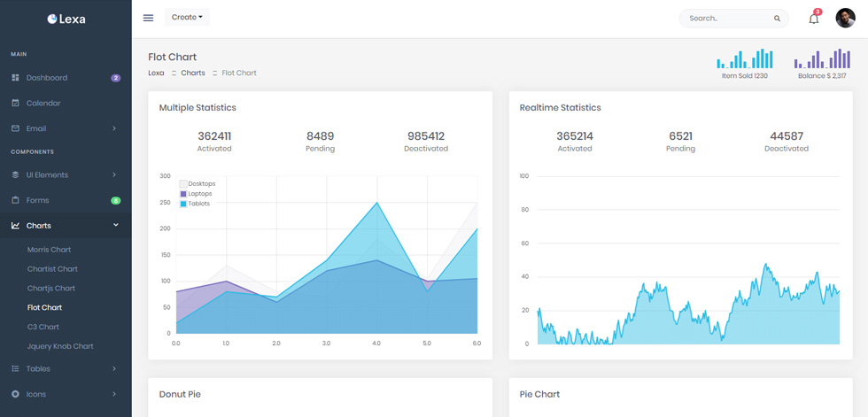The image size is (868, 417).
Task: Click the Calendar sidebar icon
Action: tap(16, 103)
